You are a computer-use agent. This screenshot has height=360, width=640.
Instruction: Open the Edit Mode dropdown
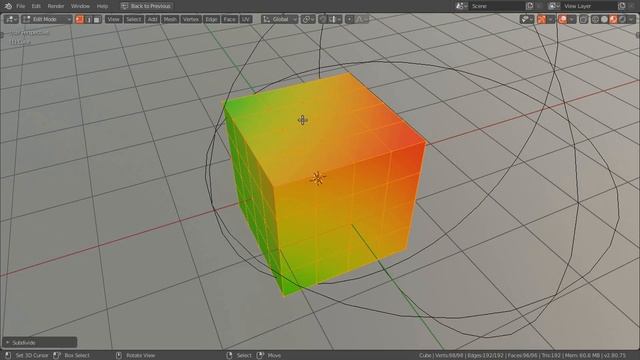pos(47,19)
